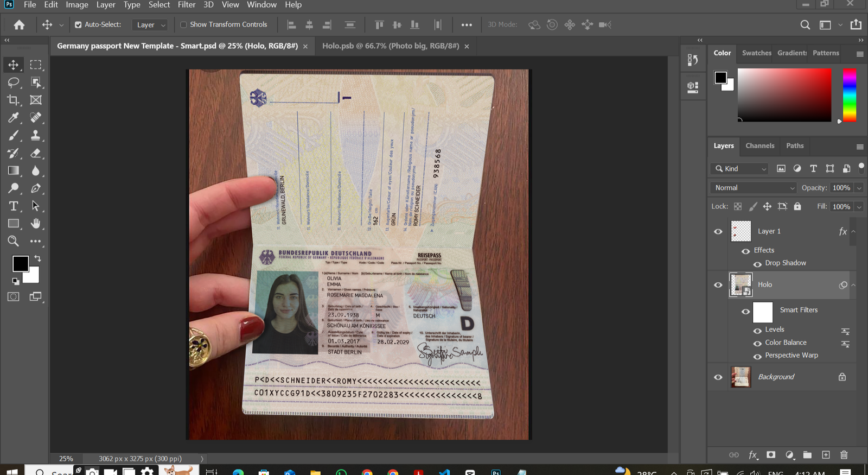Select the Hand tool
The width and height of the screenshot is (868, 475).
click(36, 223)
